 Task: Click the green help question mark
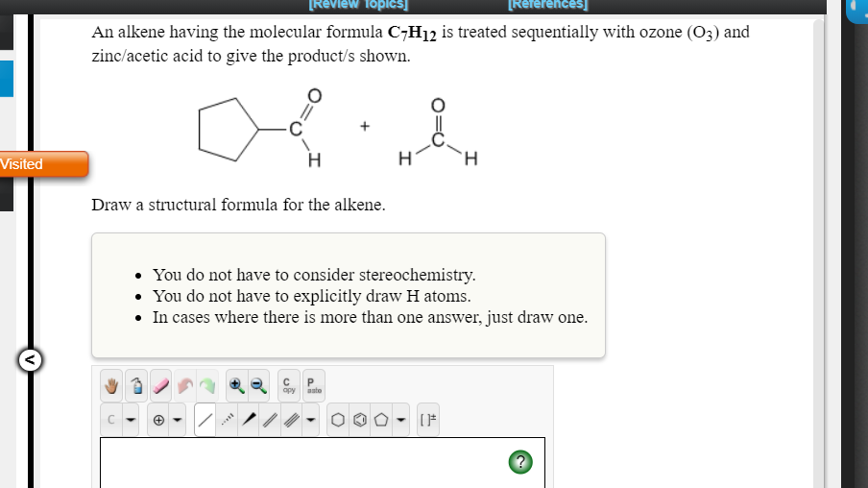click(x=520, y=462)
